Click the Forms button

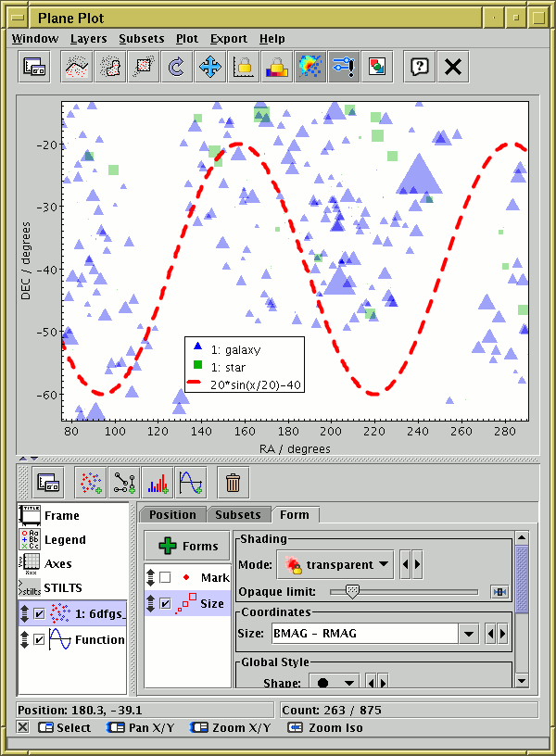coord(188,547)
